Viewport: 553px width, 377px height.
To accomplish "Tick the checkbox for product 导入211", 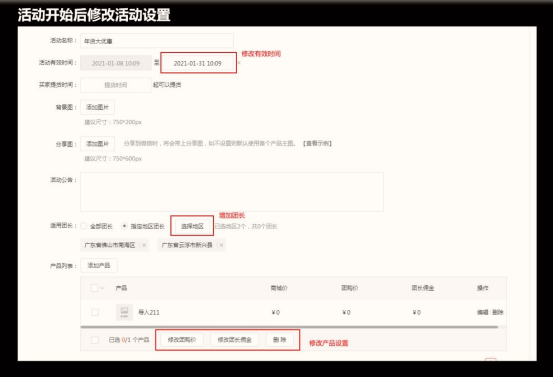I will 95,312.
